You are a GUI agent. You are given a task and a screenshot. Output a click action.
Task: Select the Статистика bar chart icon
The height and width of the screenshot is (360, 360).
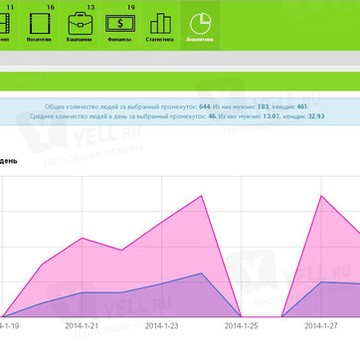coord(160,24)
